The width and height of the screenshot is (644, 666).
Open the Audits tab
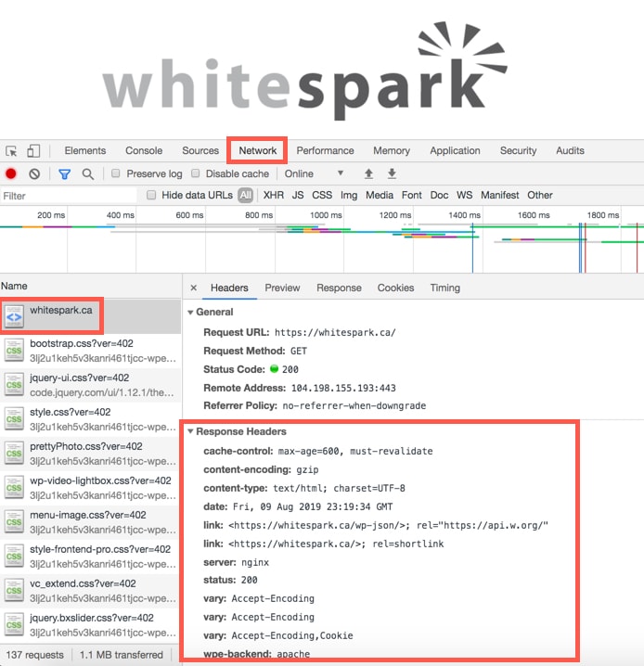click(x=570, y=151)
